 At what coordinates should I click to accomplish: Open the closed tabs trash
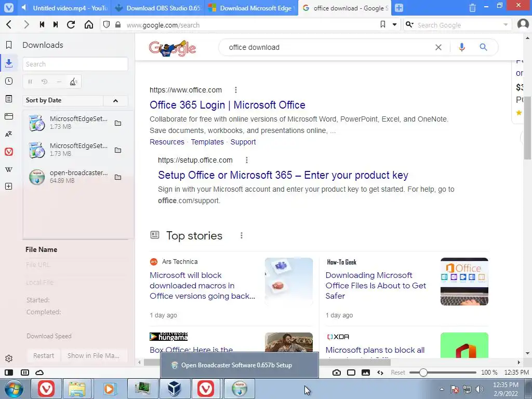click(x=472, y=8)
